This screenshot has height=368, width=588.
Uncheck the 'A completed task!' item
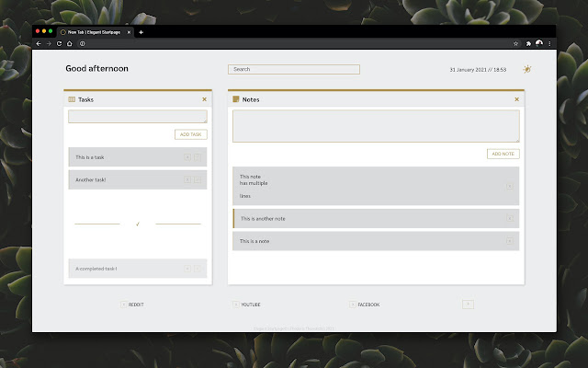(198, 269)
